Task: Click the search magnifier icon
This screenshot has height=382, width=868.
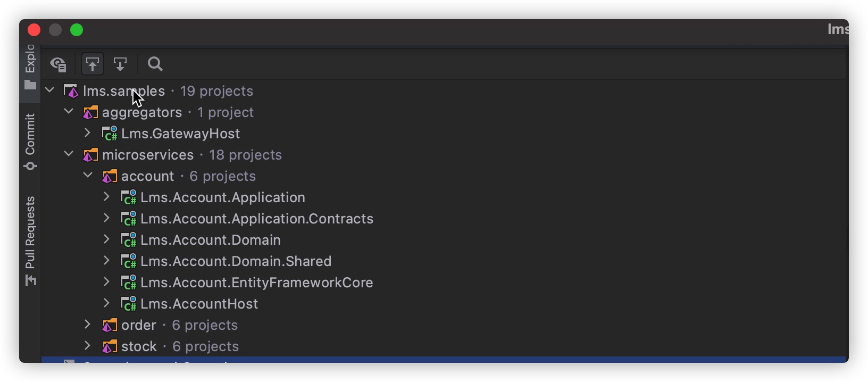Action: [x=155, y=64]
